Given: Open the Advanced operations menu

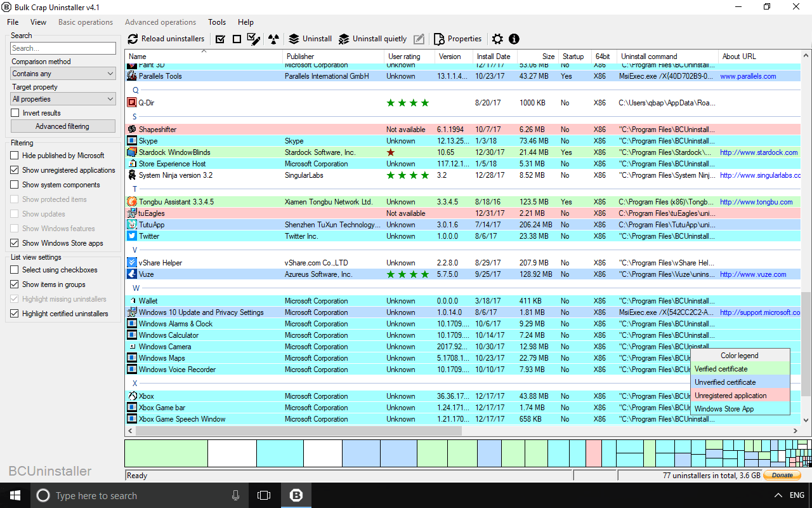Looking at the screenshot, I should [160, 22].
